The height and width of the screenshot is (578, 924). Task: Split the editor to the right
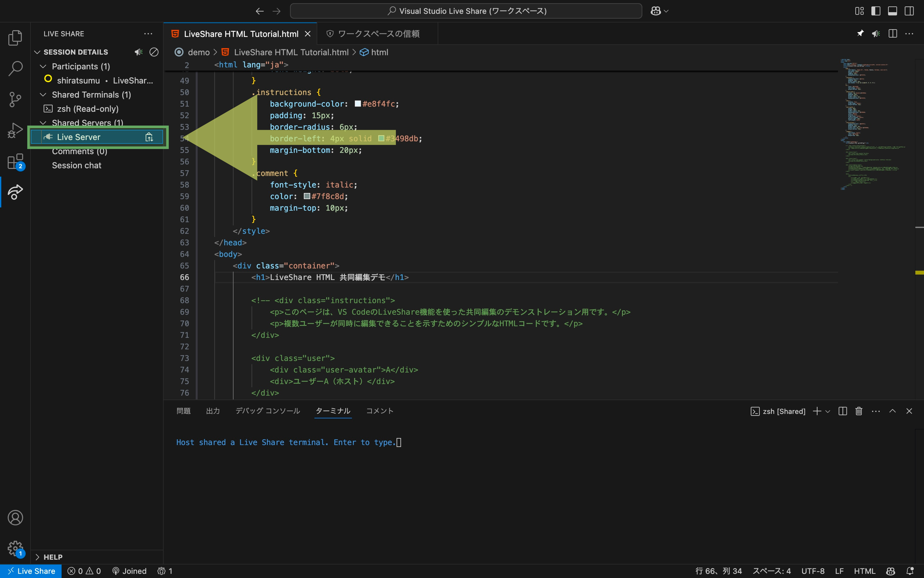coord(893,34)
